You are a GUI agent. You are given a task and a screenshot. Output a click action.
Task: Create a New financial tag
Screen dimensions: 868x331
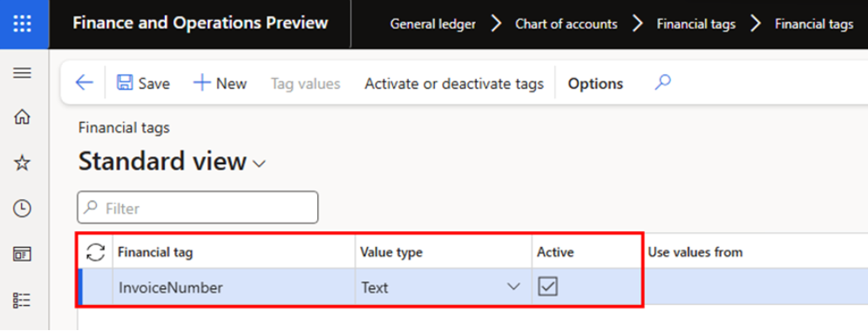pos(220,83)
